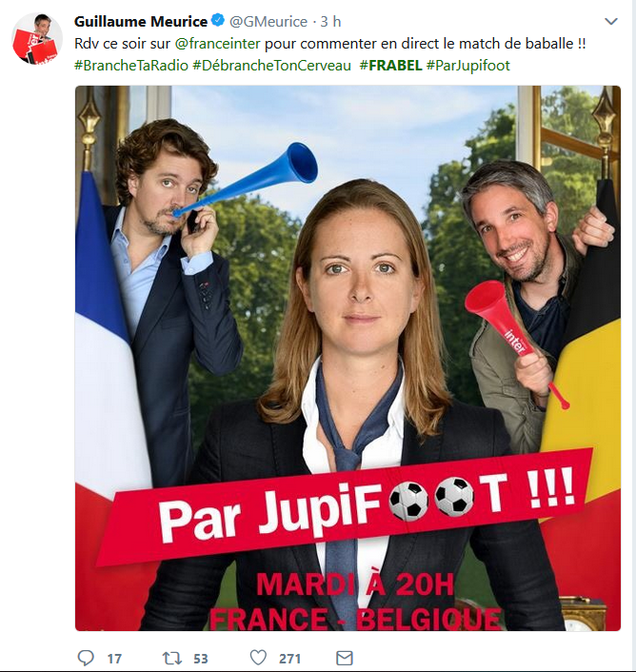Open the Guillaume Meurice display name
Image resolution: width=636 pixels, height=672 pixels.
tap(141, 21)
